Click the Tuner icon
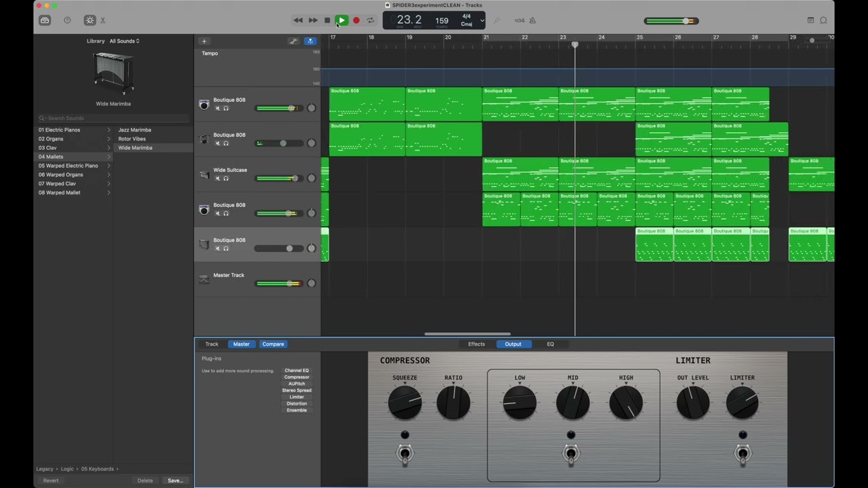The image size is (868, 488). click(x=496, y=20)
